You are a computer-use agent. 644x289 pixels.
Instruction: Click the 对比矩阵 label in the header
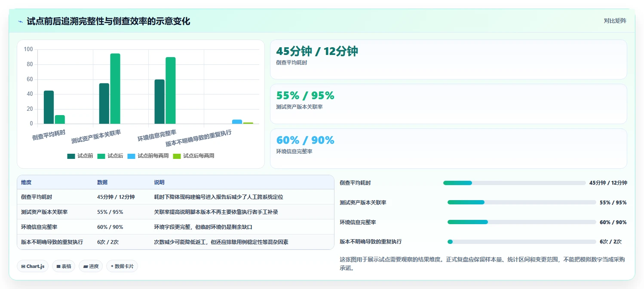point(615,21)
